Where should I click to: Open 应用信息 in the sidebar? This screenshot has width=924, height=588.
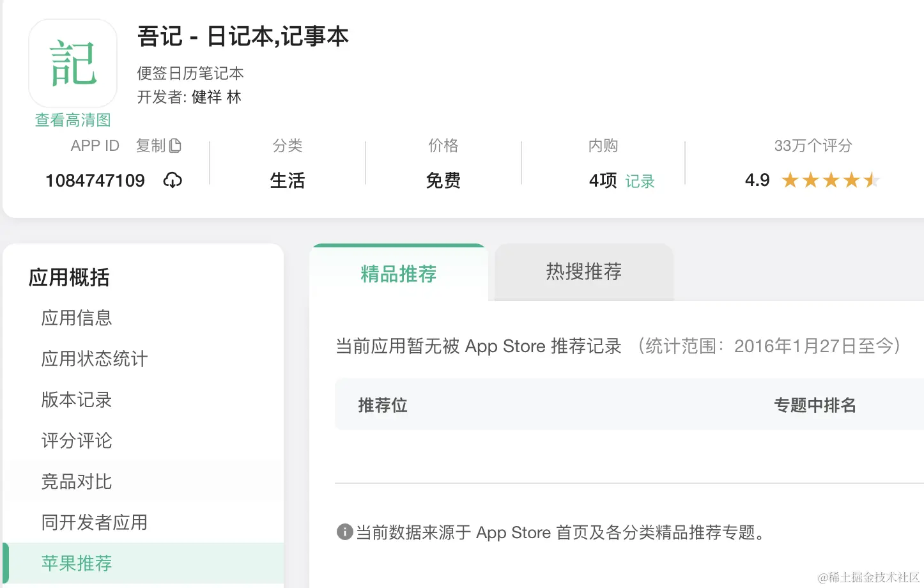coord(77,318)
